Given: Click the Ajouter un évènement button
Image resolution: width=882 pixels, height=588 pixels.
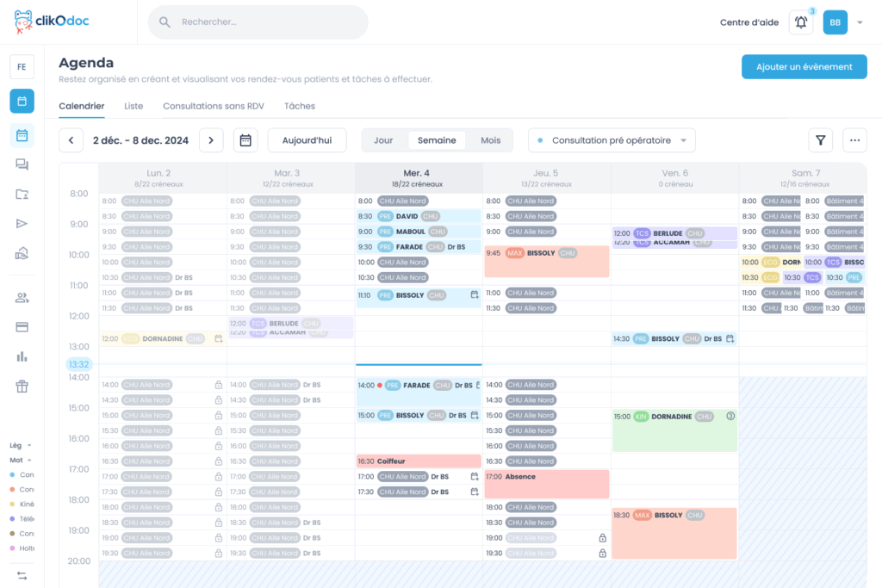Looking at the screenshot, I should (804, 66).
